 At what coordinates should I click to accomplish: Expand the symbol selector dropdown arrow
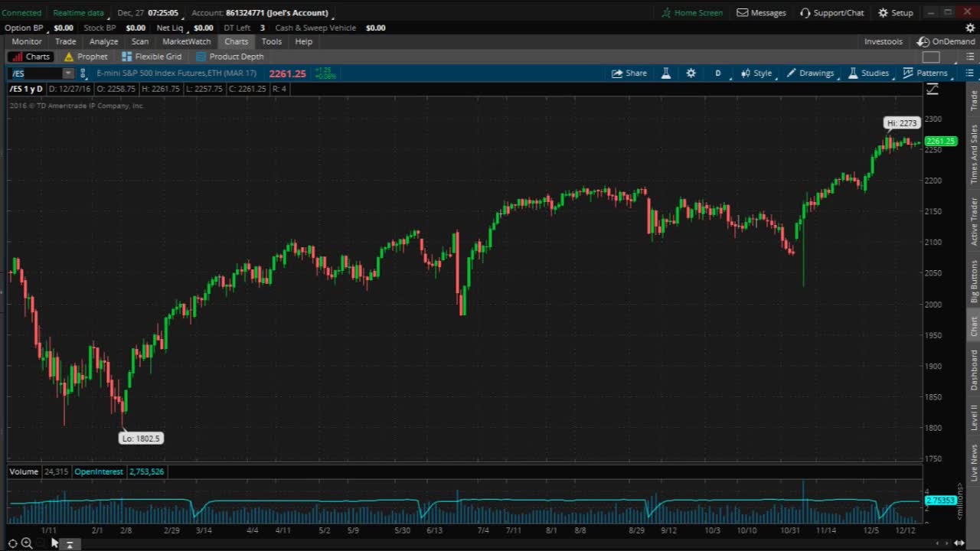[68, 73]
